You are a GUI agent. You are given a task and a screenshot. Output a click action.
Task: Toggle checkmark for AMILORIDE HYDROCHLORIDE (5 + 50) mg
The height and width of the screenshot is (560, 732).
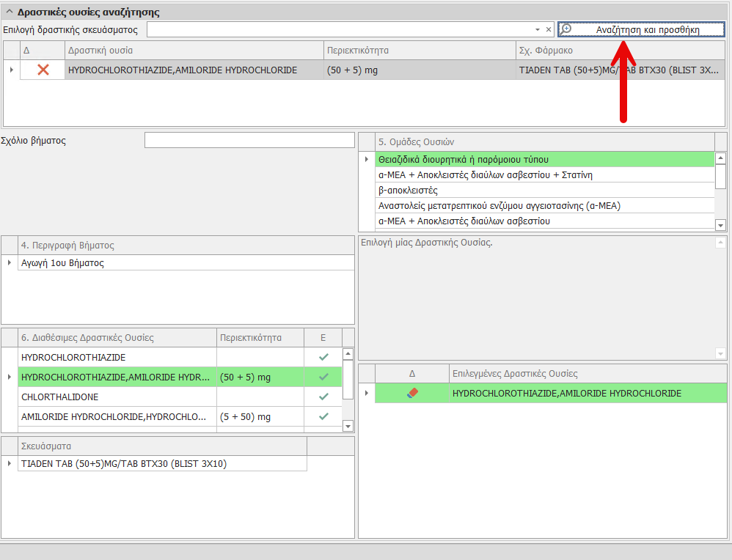(323, 416)
